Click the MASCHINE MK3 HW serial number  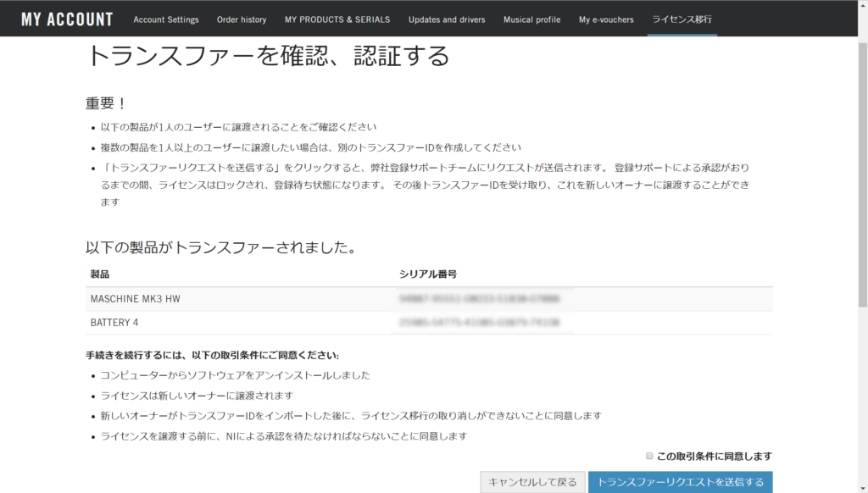point(481,299)
